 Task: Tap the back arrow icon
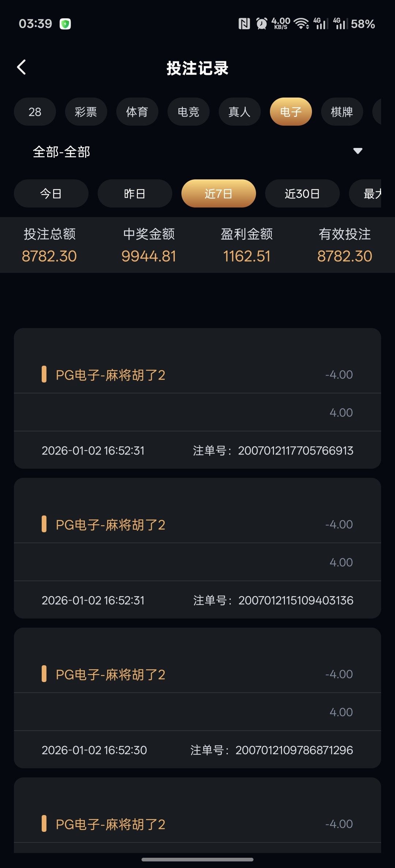coord(22,67)
